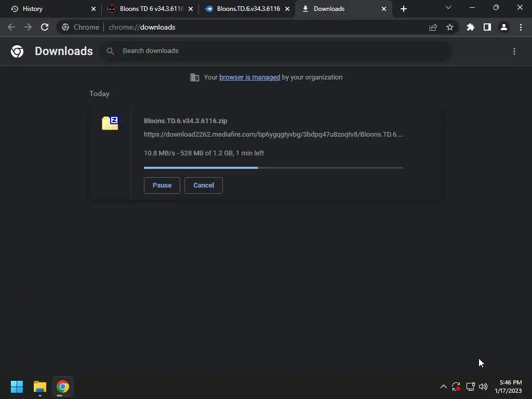
Task: Open the 'browser is managed' link
Action: click(249, 77)
